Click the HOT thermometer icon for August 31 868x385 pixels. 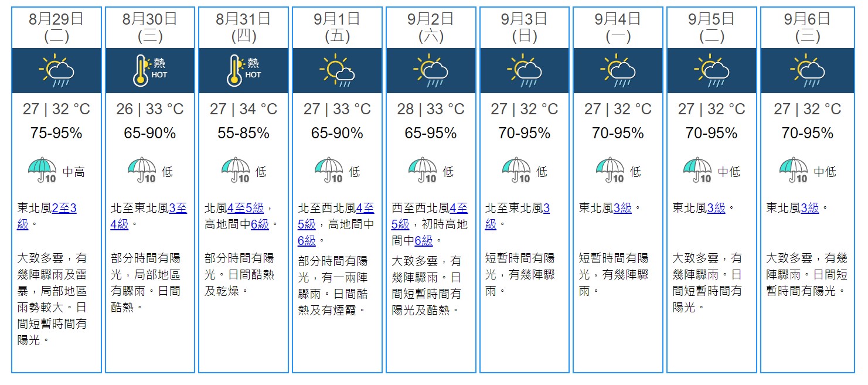click(x=244, y=70)
